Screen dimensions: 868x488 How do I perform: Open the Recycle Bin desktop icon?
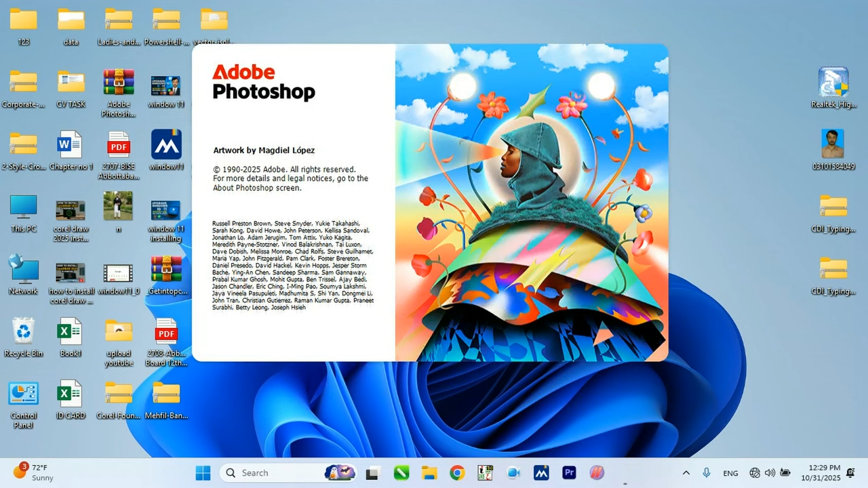pyautogui.click(x=24, y=332)
